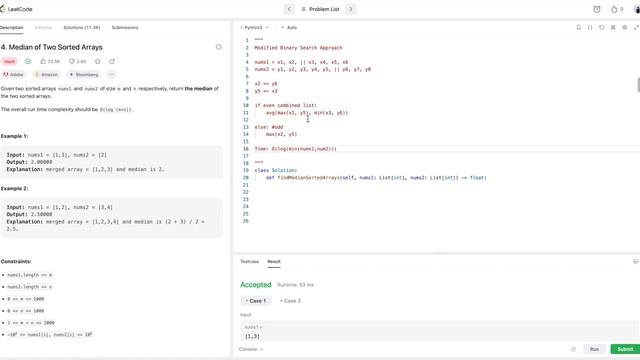Screen dimensions: 640x360
Task: Click the green solved checkmark icon
Action: point(28,62)
